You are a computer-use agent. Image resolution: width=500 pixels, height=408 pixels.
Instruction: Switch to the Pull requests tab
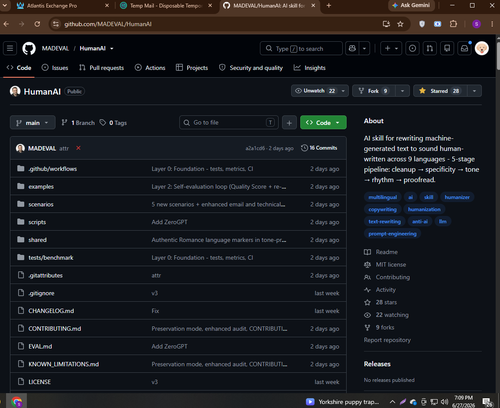[x=101, y=68]
